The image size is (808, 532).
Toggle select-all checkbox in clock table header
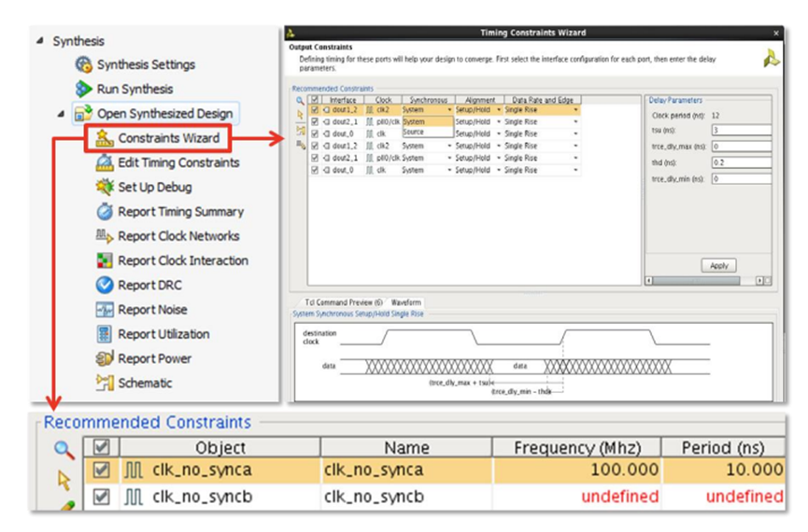(102, 448)
